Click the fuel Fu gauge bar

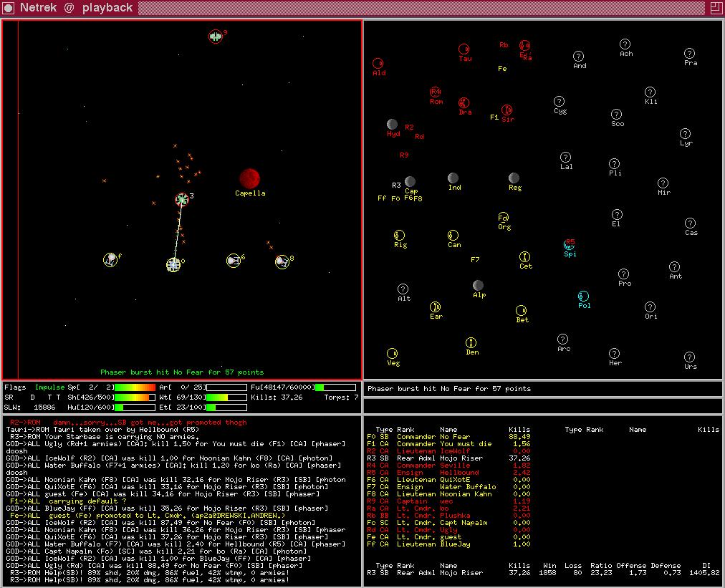pyautogui.click(x=336, y=387)
